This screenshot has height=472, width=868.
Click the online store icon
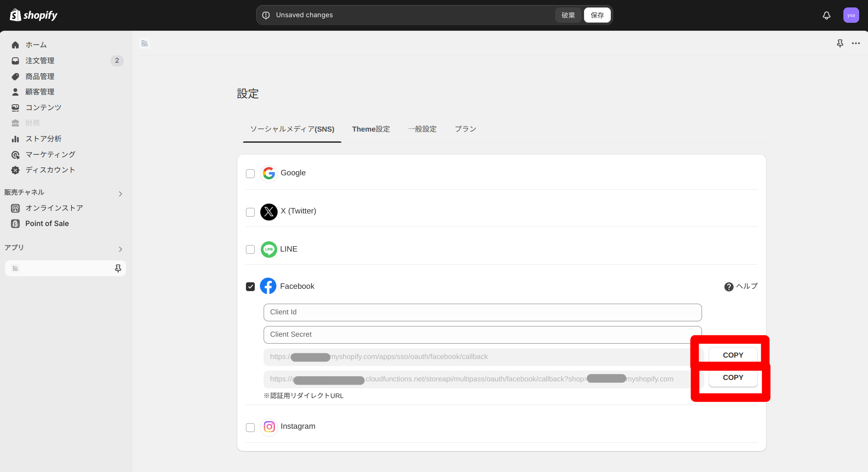pos(15,208)
